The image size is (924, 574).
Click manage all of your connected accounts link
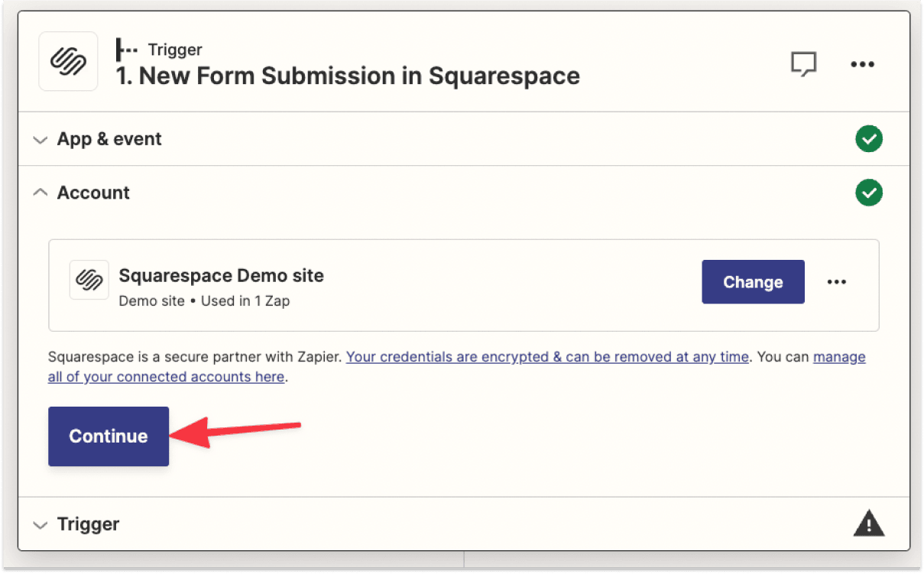(166, 376)
